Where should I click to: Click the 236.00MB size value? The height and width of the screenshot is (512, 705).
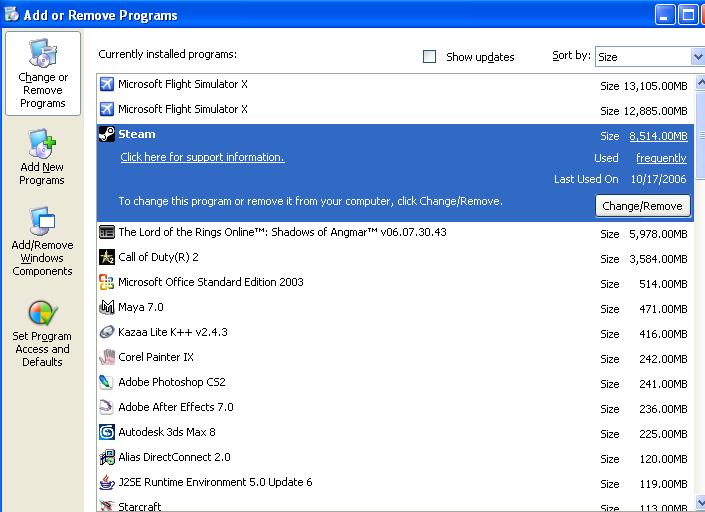663,409
